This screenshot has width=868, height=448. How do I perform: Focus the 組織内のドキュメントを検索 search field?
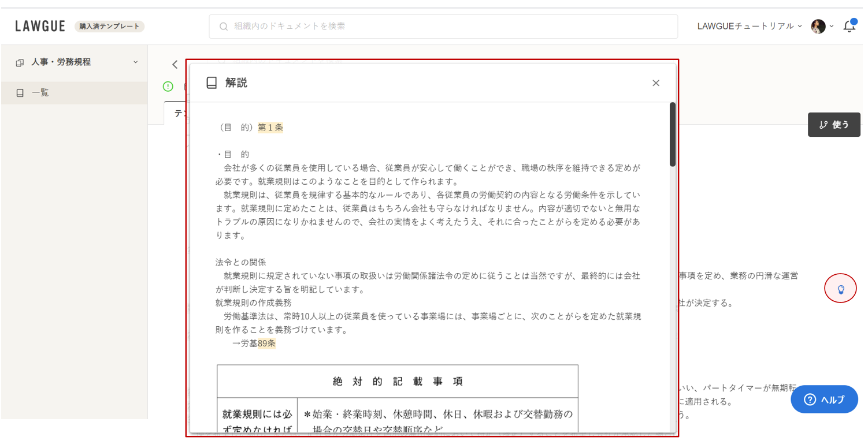click(451, 27)
